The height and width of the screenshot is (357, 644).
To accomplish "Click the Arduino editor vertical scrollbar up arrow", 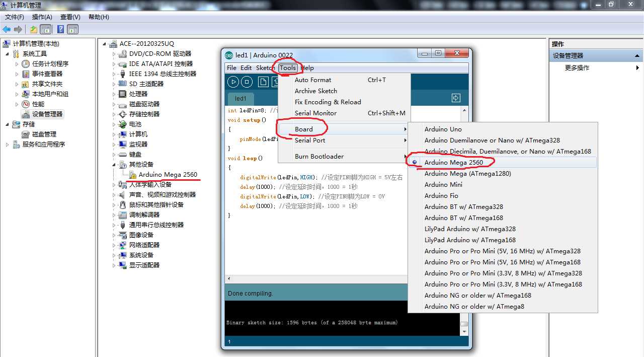I will pos(464,110).
